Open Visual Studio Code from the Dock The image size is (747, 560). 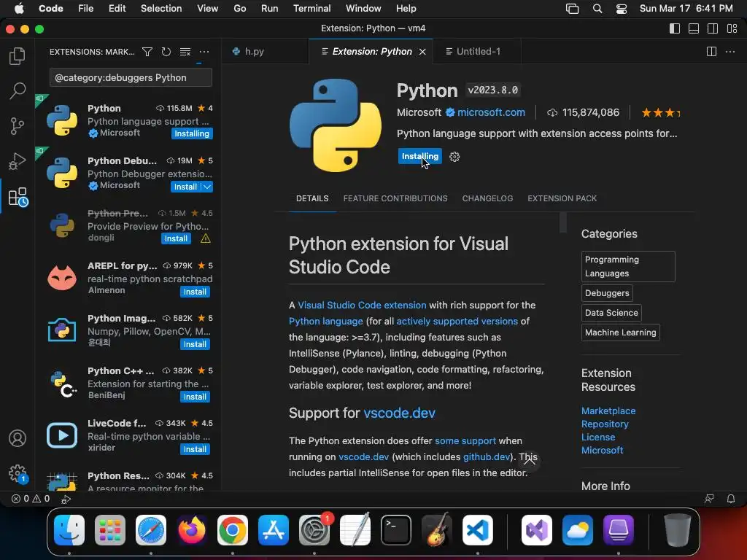click(477, 530)
